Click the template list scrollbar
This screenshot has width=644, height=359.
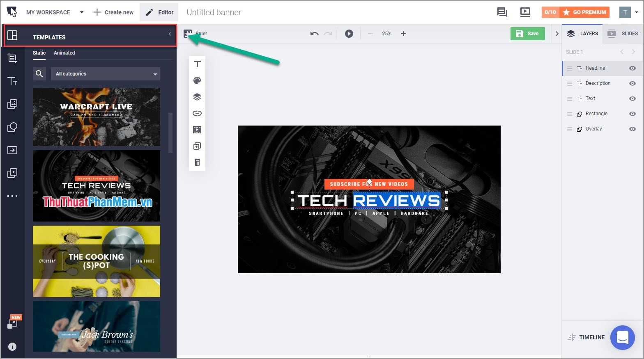coord(170,133)
